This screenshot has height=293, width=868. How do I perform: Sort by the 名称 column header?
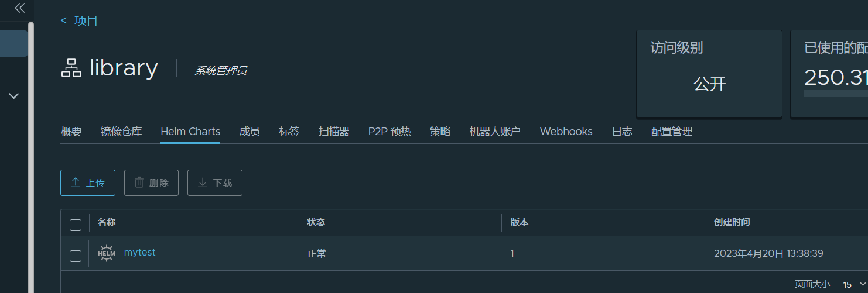coord(107,222)
